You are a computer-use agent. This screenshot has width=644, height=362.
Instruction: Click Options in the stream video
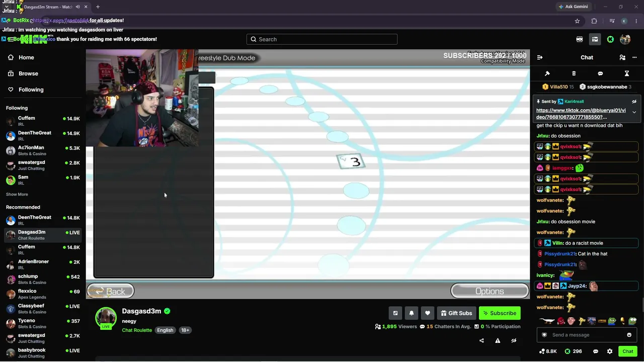tap(490, 291)
